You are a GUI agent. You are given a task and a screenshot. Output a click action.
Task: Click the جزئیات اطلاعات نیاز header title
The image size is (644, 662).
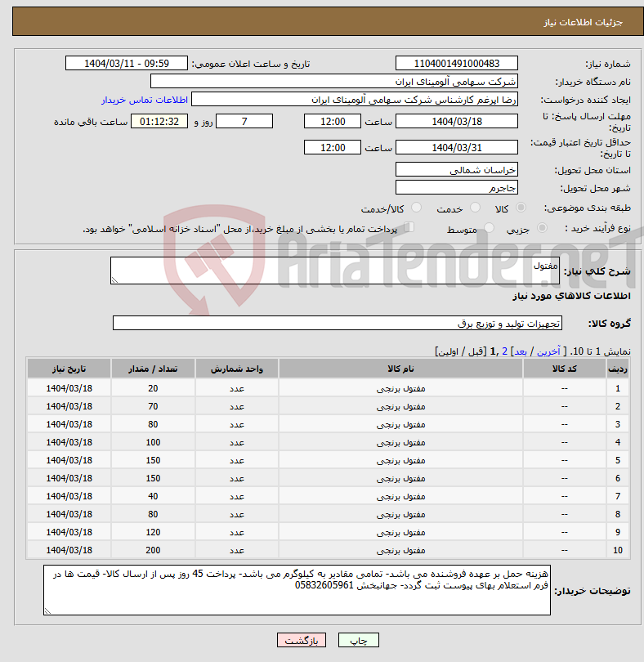pyautogui.click(x=583, y=22)
